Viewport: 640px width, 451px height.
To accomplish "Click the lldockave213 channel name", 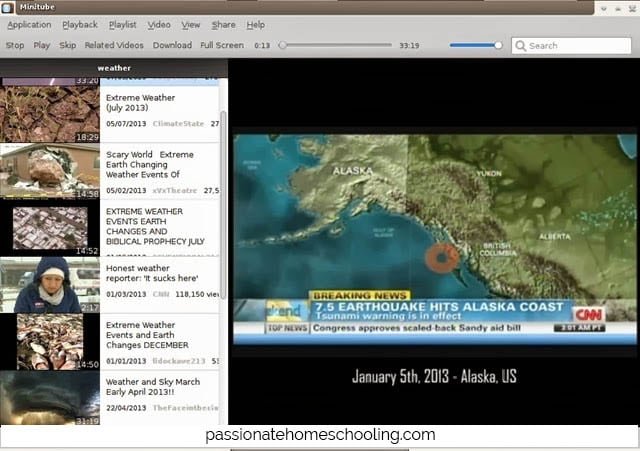I will point(179,361).
